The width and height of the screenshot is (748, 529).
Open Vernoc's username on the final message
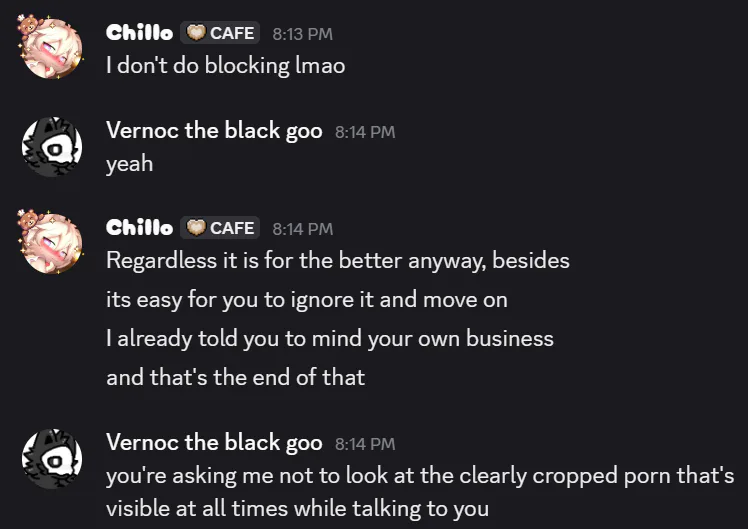pyautogui.click(x=214, y=442)
